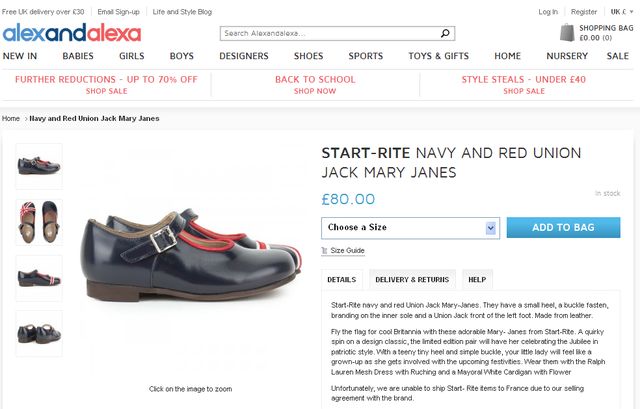This screenshot has height=409, width=640.
Task: Expand the UK £ currency selector
Action: pyautogui.click(x=620, y=12)
